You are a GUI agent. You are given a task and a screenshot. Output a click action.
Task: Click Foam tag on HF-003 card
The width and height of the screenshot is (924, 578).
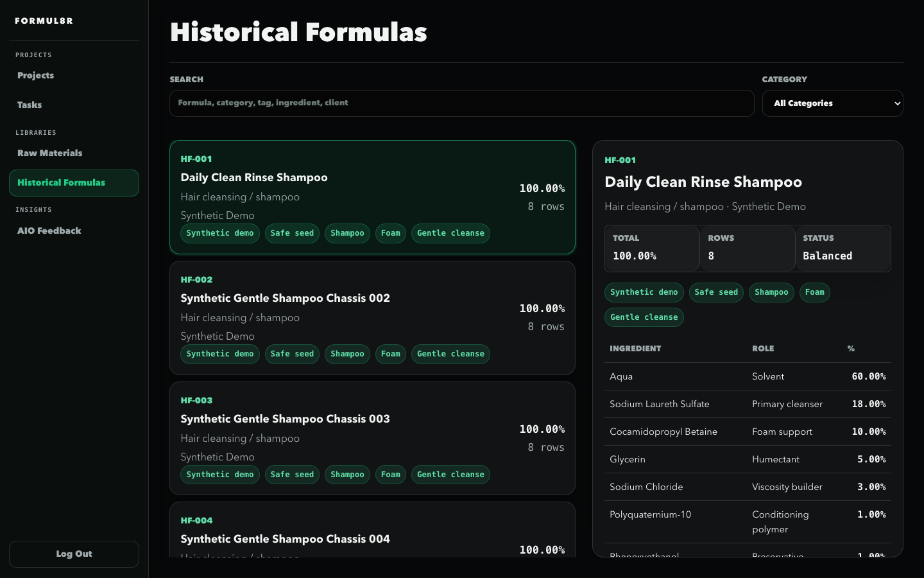pos(391,475)
